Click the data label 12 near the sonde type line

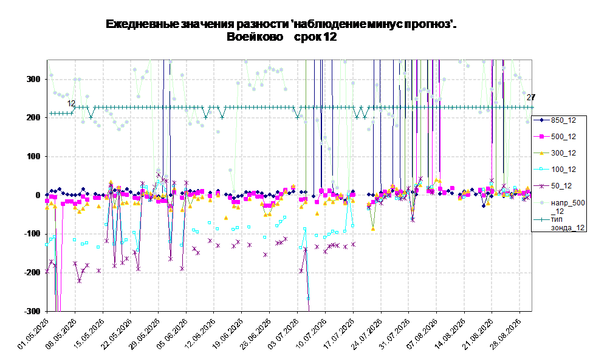[x=72, y=103]
